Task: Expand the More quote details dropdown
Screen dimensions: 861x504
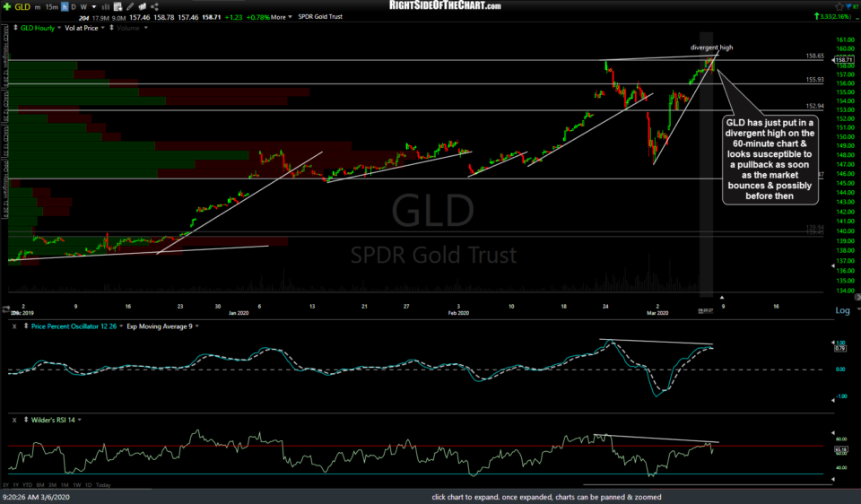Action: 282,17
